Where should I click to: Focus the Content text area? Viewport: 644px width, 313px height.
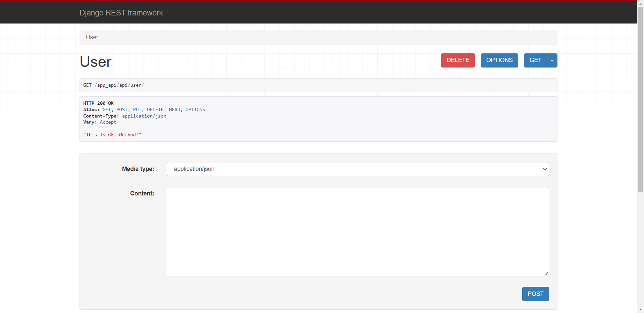tap(358, 231)
